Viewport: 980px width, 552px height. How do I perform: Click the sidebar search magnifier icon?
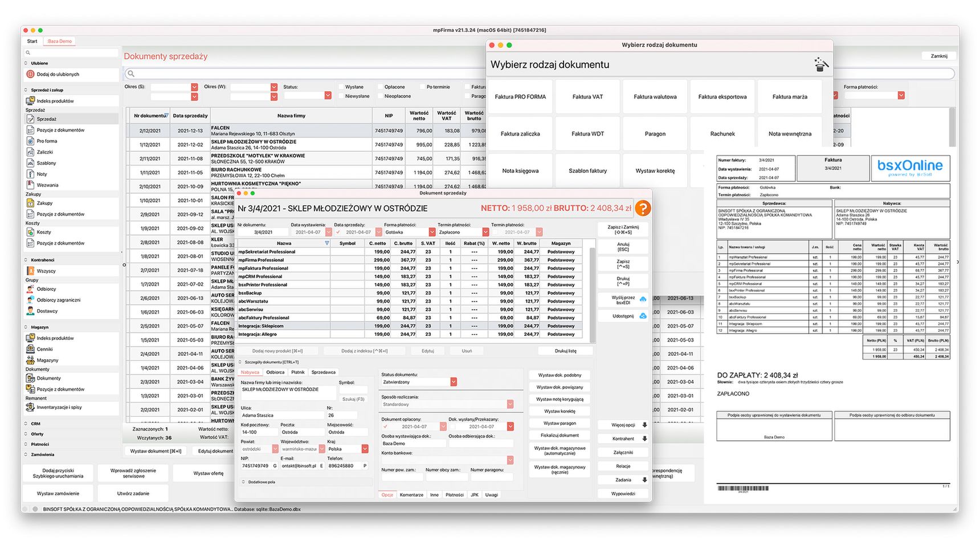(x=27, y=53)
